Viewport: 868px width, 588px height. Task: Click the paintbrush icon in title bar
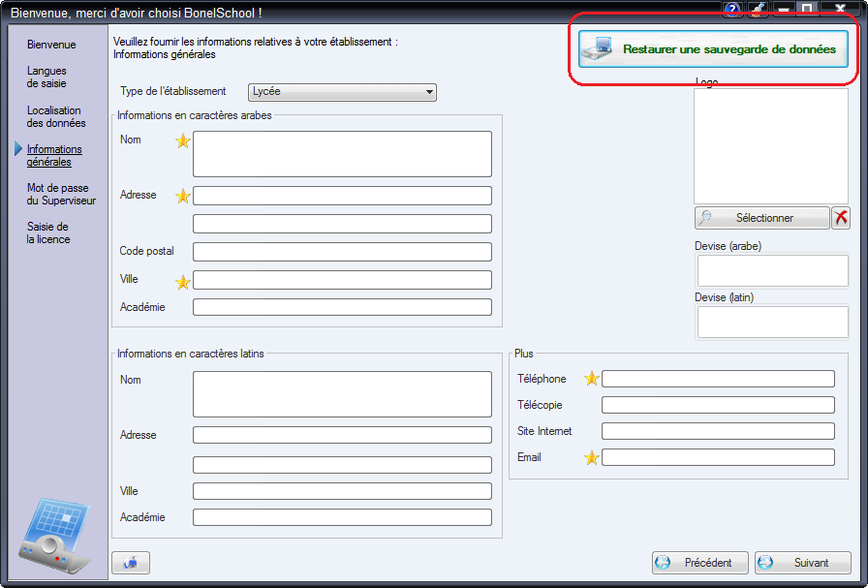click(758, 10)
